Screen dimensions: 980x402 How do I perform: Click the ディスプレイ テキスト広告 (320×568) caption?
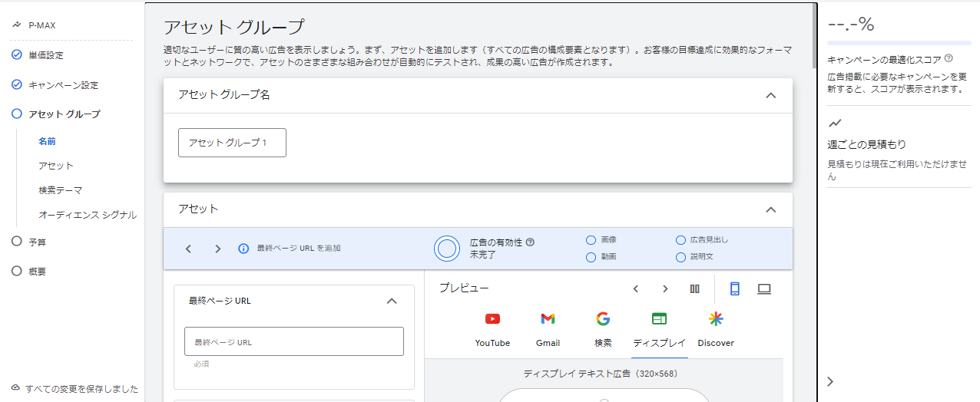tap(604, 374)
